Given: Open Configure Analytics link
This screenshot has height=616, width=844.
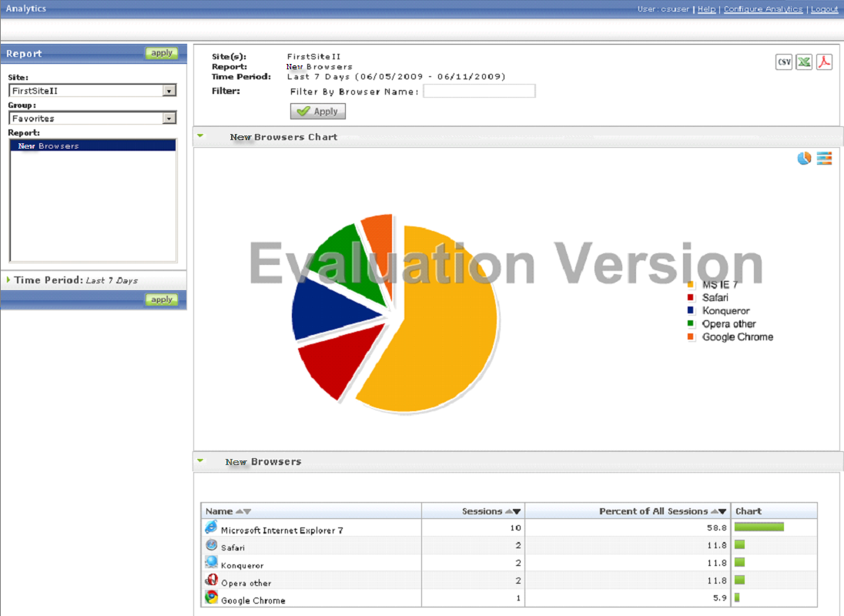Looking at the screenshot, I should [762, 9].
